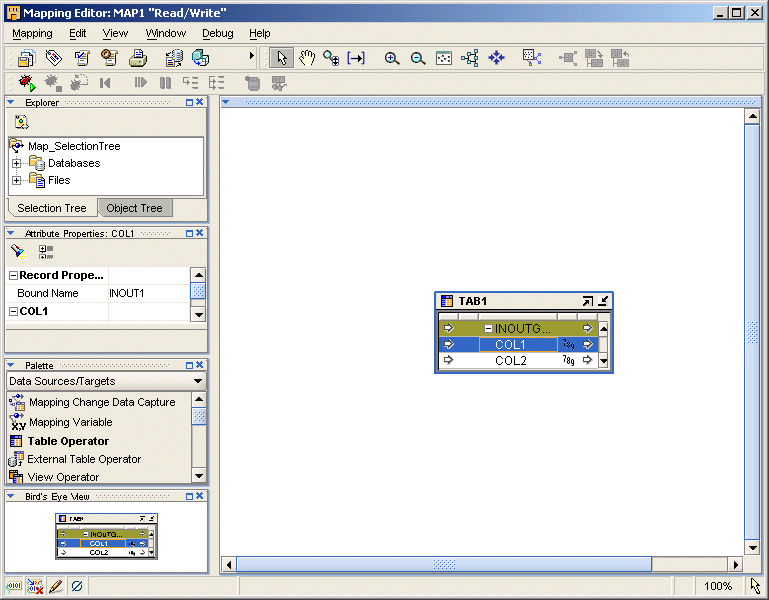Select the hand pan tool
The image size is (769, 600).
tap(307, 58)
